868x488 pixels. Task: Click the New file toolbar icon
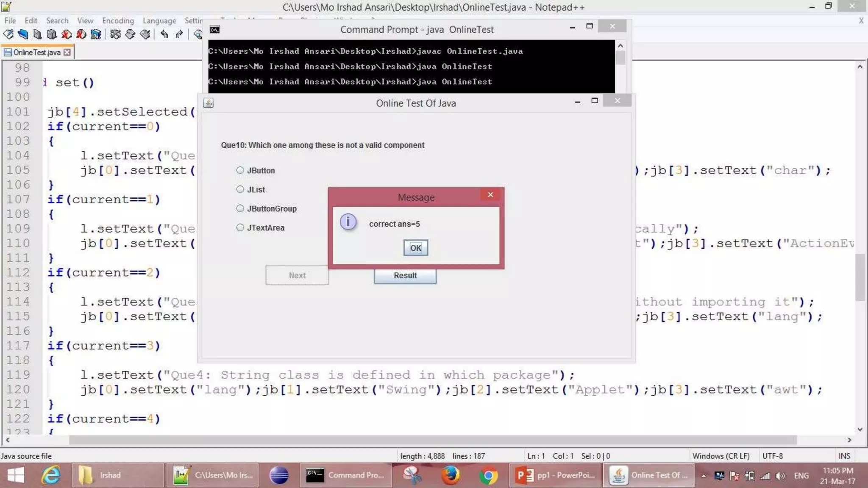[x=8, y=34]
